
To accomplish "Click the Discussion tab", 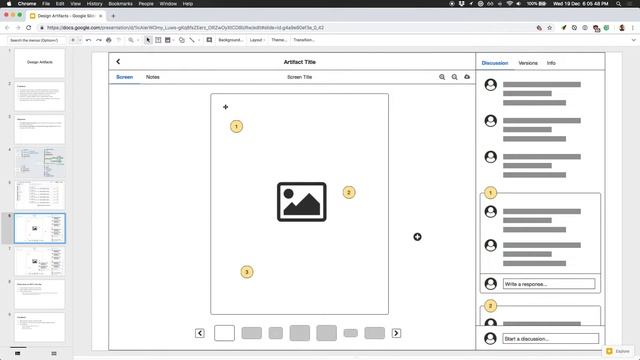I will pyautogui.click(x=495, y=63).
